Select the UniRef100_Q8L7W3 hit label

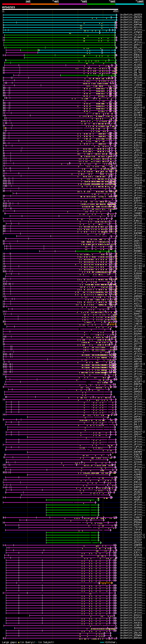pyautogui.click(x=131, y=72)
